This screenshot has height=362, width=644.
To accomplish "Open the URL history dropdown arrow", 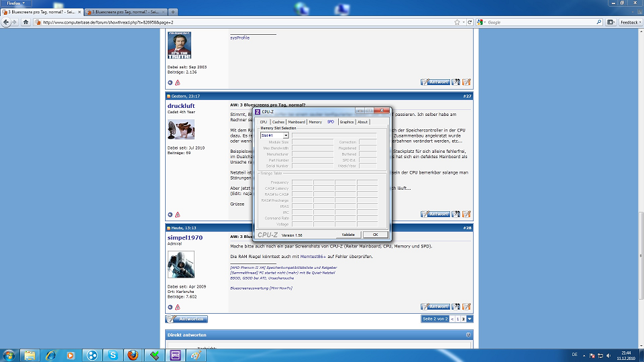I will [x=464, y=22].
